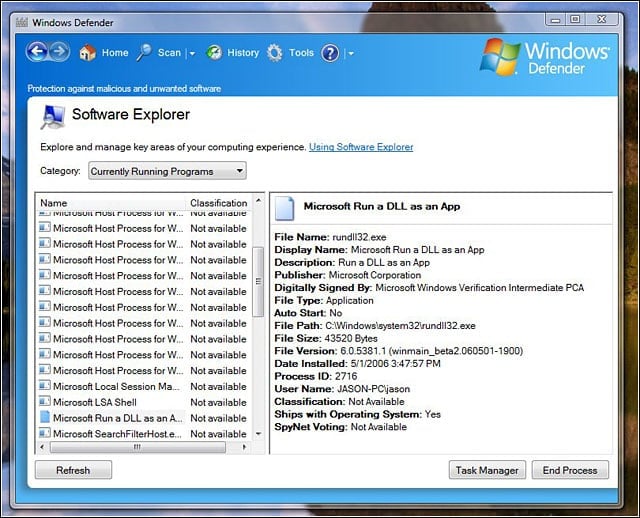Click the rundll32 file icon in details pane
640x518 pixels.
point(285,208)
